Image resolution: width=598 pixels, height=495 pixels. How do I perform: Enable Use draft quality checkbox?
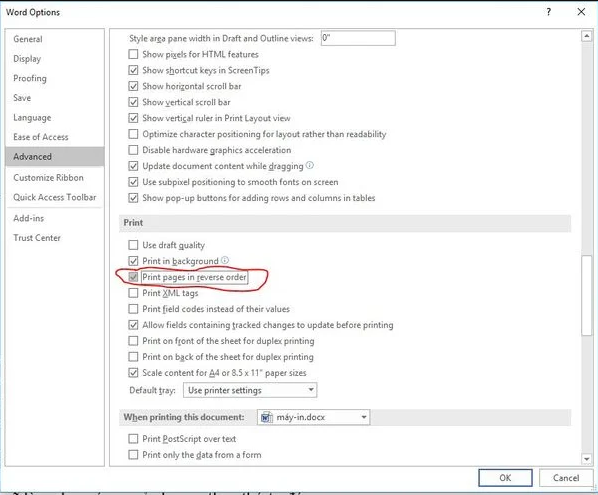133,245
